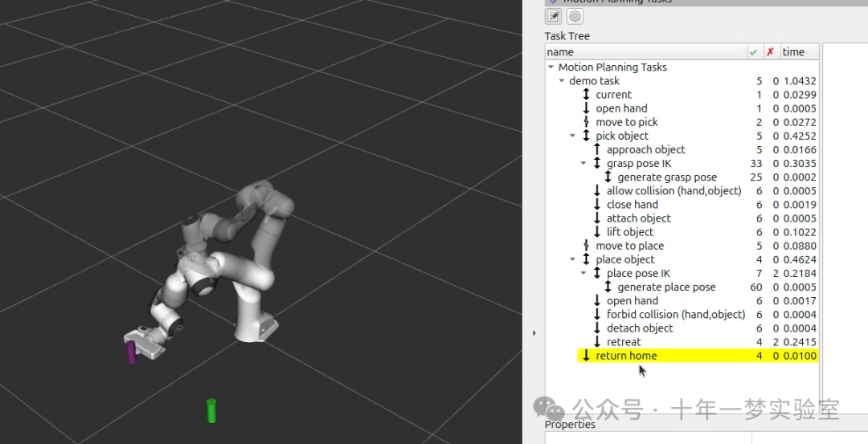Click the green cylinder on the grid floor
The height and width of the screenshot is (444, 868).
(211, 411)
